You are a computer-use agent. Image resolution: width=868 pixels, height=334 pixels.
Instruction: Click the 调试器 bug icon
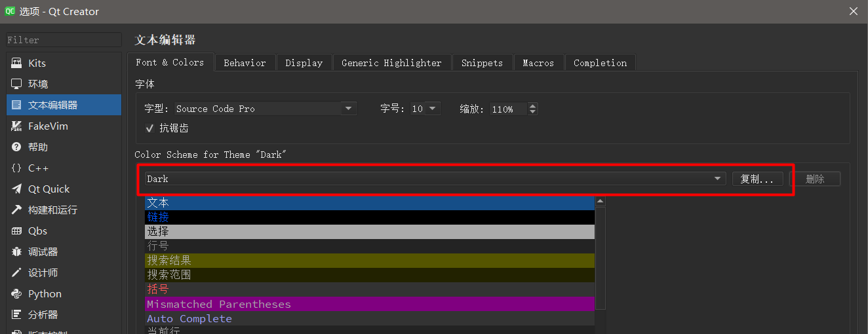click(16, 252)
